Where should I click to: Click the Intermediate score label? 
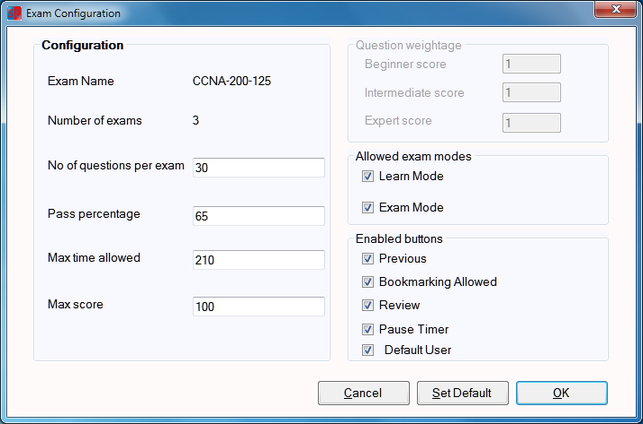click(414, 93)
